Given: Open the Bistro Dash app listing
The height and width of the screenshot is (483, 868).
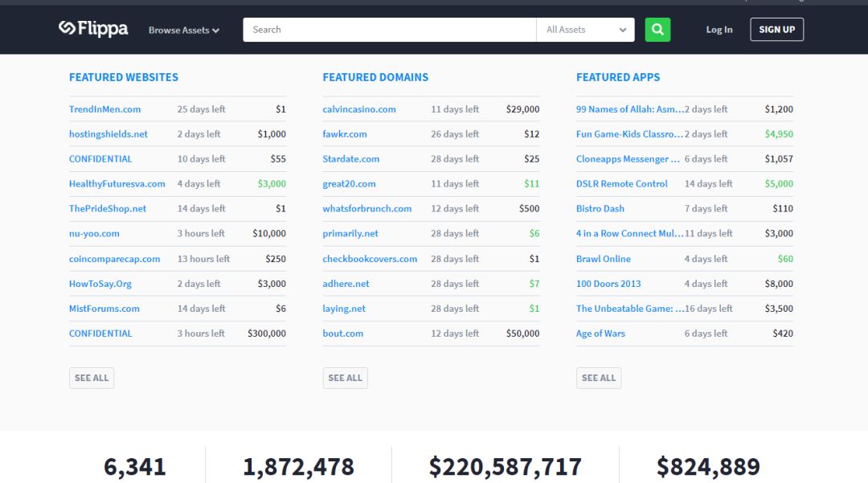Looking at the screenshot, I should tap(600, 209).
